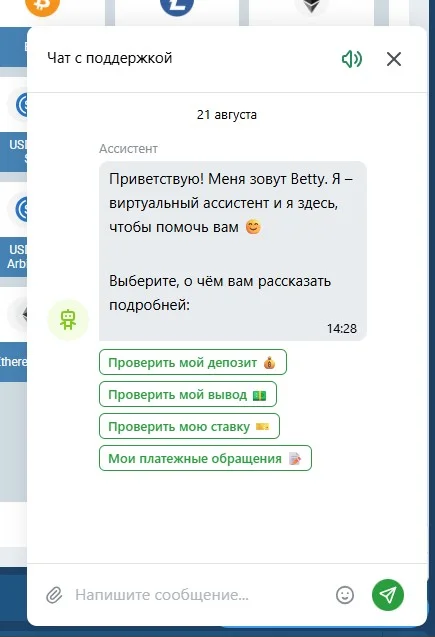Screen dimensions: 435x637
Task: Send message with green paper plane button
Action: (388, 595)
